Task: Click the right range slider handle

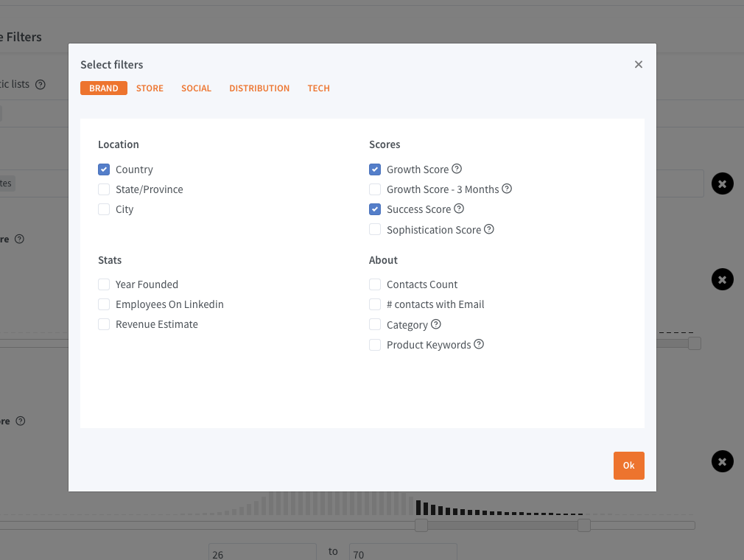Action: 584,525
